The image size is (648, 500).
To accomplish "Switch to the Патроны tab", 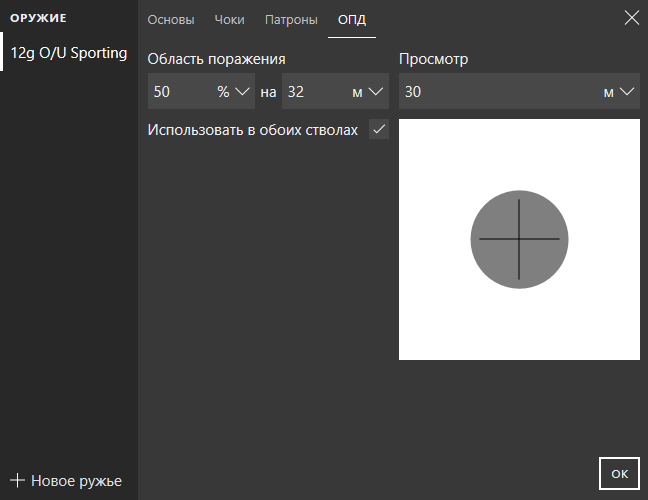I will coord(291,20).
